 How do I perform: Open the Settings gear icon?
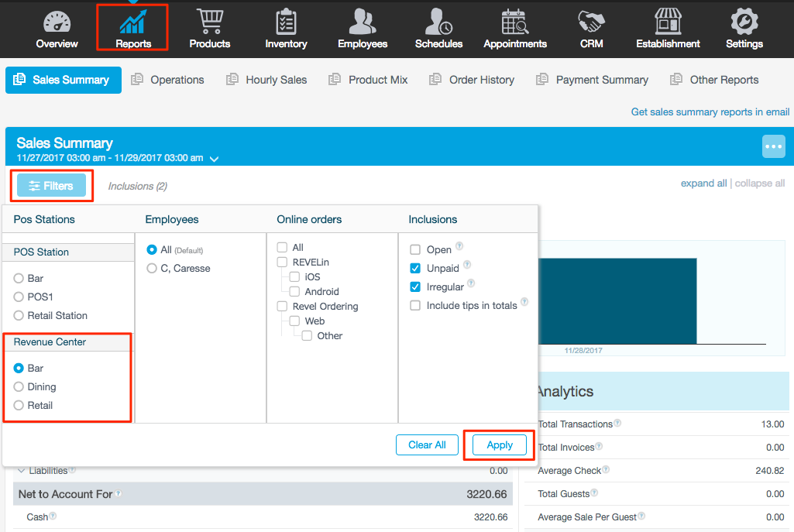744,22
